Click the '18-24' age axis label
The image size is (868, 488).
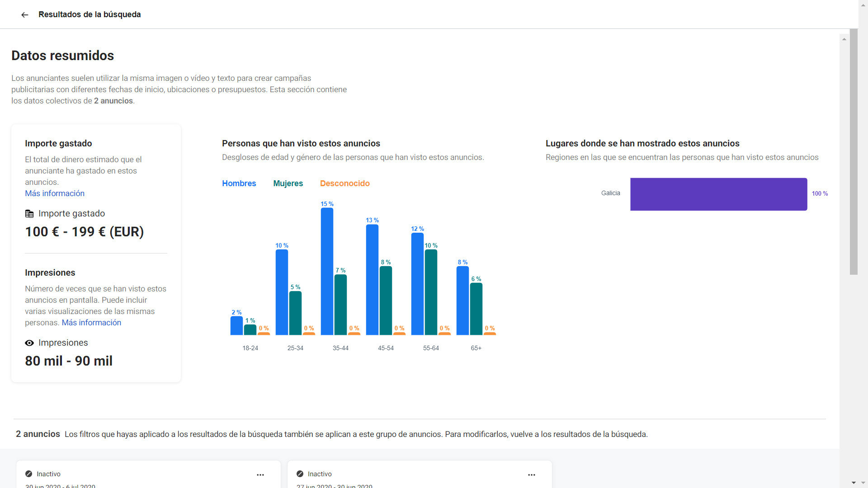[x=250, y=348]
